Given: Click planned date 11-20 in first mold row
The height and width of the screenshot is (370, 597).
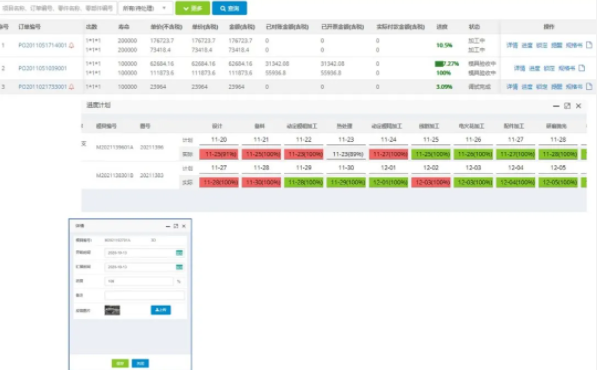Looking at the screenshot, I should (219, 140).
